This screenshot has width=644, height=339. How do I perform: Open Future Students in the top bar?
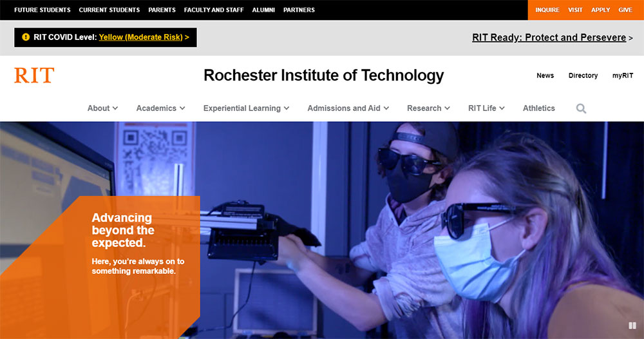(43, 10)
